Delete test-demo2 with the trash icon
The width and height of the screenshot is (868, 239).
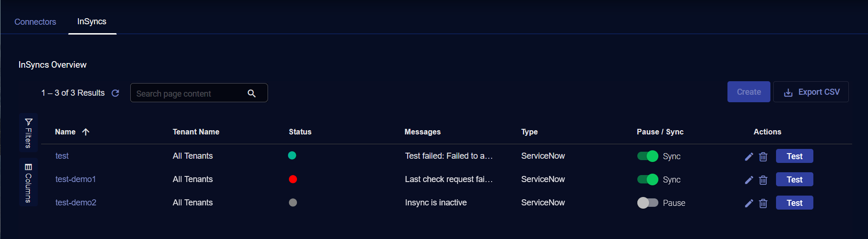click(763, 203)
